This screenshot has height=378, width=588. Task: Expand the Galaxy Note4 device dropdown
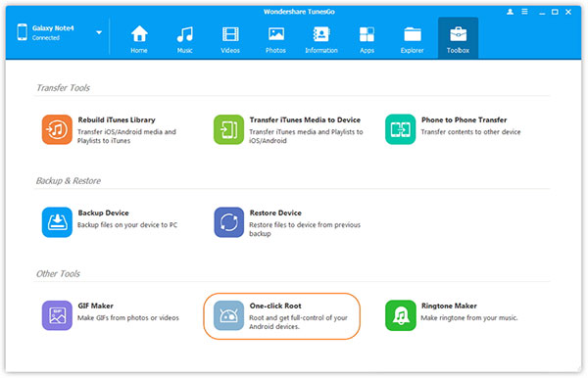[99, 32]
